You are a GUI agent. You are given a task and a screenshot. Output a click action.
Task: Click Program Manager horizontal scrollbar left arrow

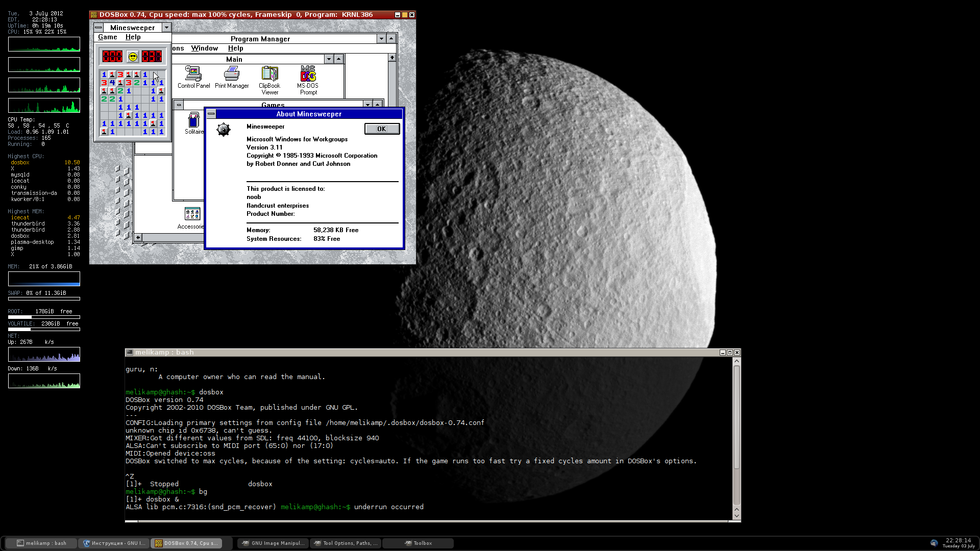pyautogui.click(x=138, y=237)
